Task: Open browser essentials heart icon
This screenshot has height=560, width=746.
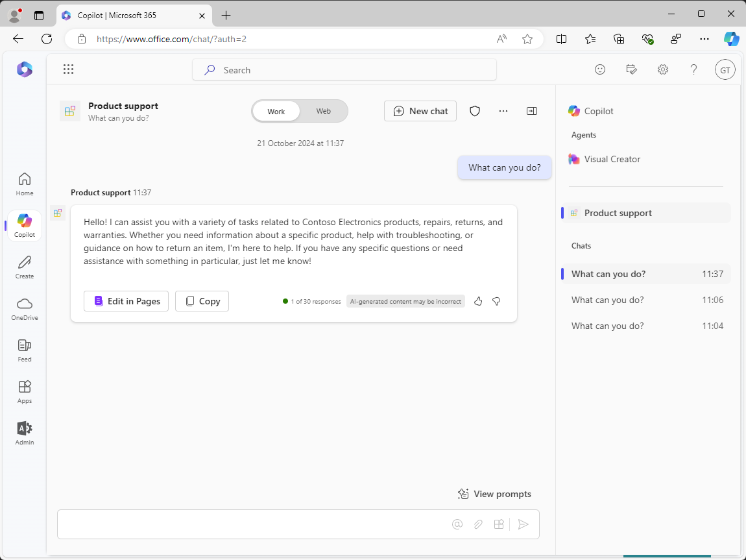Action: 647,39
